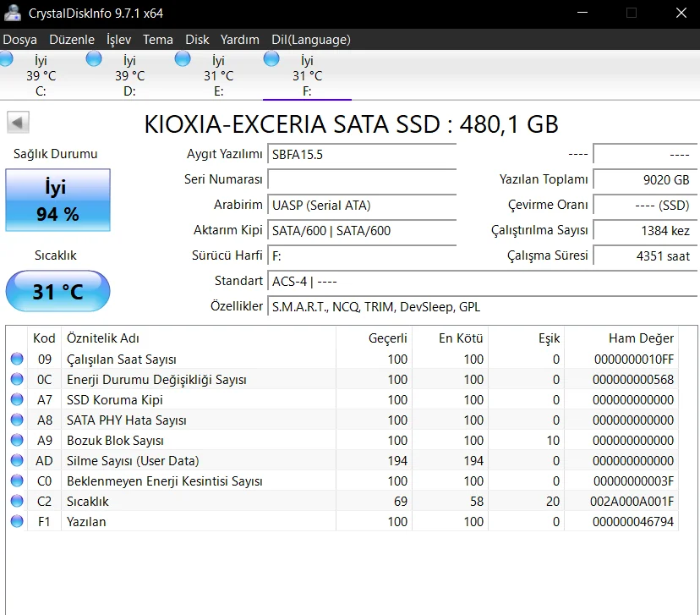700x615 pixels.
Task: Open the Yardım menu
Action: coord(240,40)
